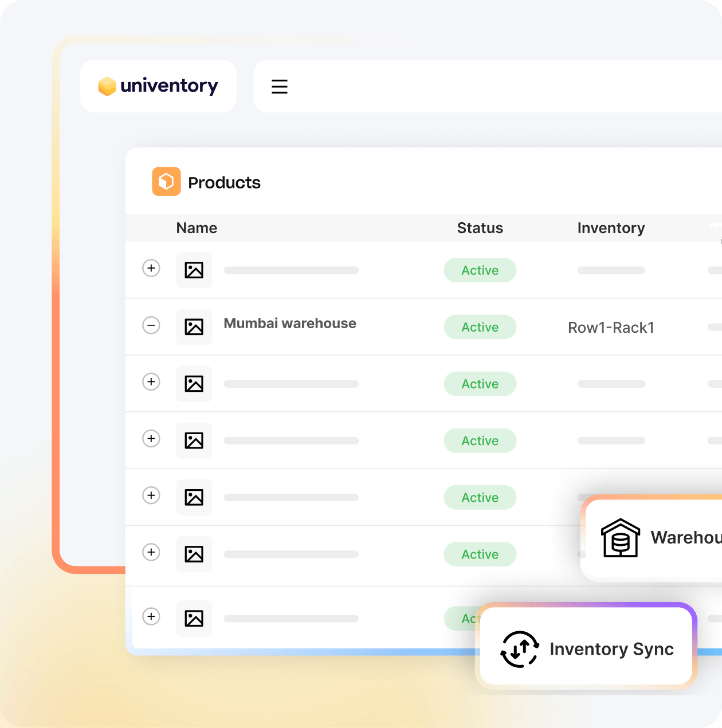Open the hamburger menu
The image size is (722, 728).
(280, 86)
